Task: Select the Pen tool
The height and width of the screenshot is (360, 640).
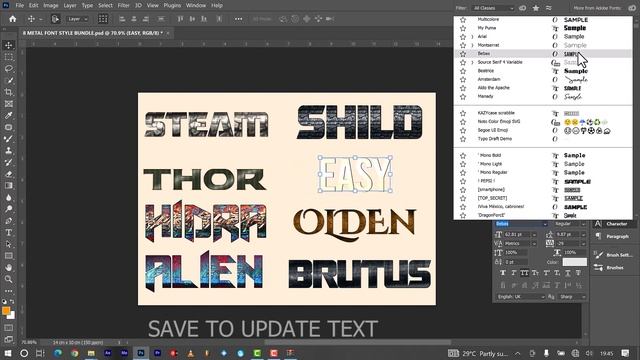Action: coord(9,221)
